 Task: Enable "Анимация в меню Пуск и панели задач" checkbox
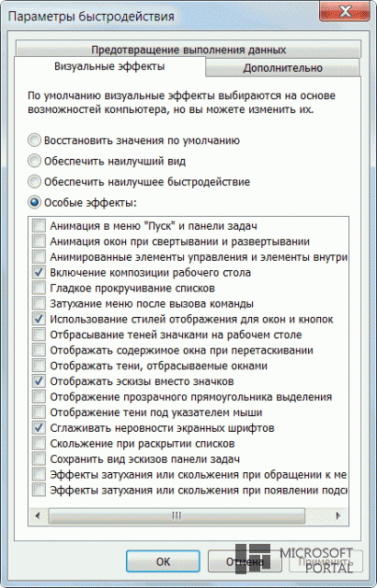pos(39,226)
